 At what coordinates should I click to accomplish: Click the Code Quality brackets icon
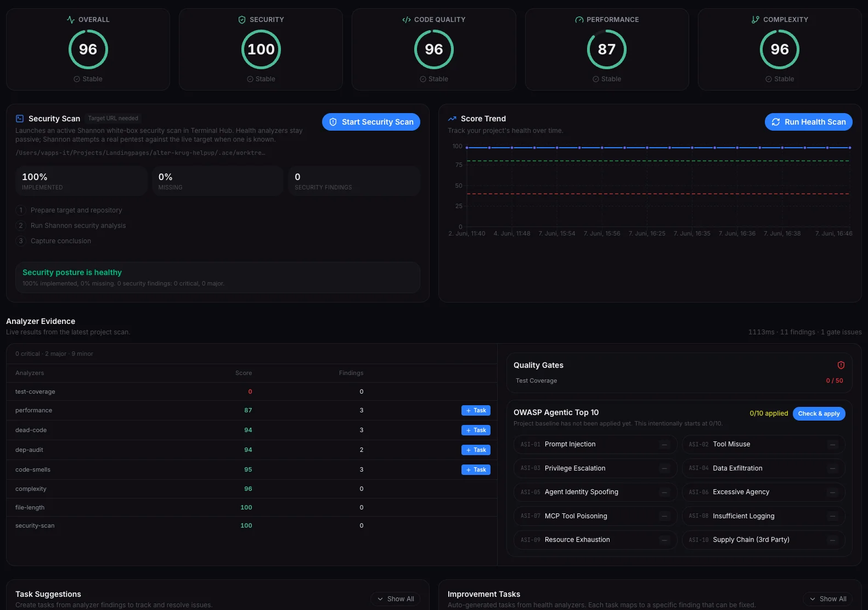tap(407, 20)
